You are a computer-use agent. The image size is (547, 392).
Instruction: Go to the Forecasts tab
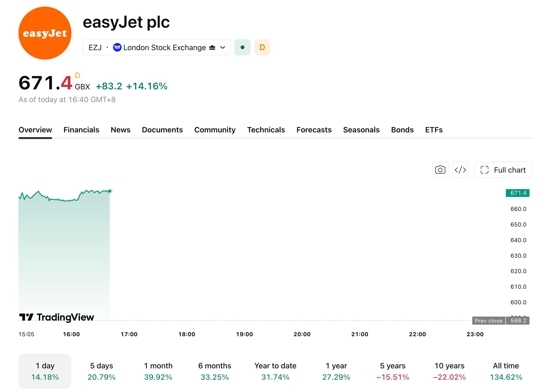pos(314,130)
